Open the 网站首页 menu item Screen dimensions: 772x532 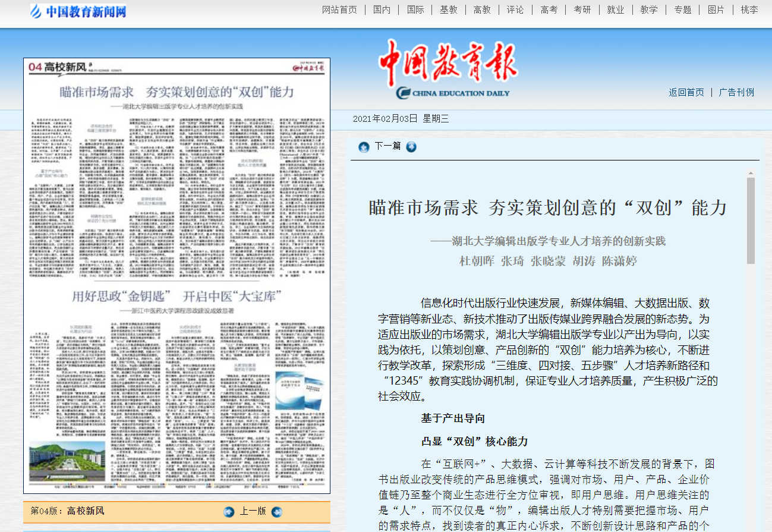coord(339,10)
